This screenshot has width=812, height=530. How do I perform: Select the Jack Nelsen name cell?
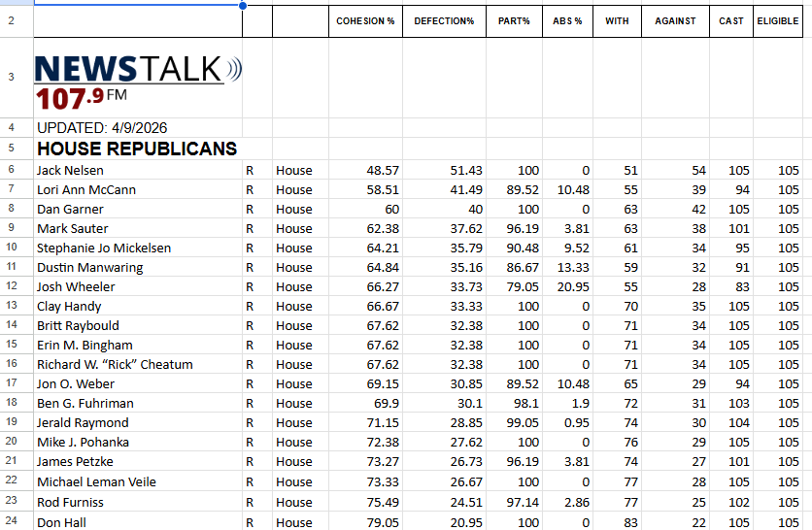137,170
